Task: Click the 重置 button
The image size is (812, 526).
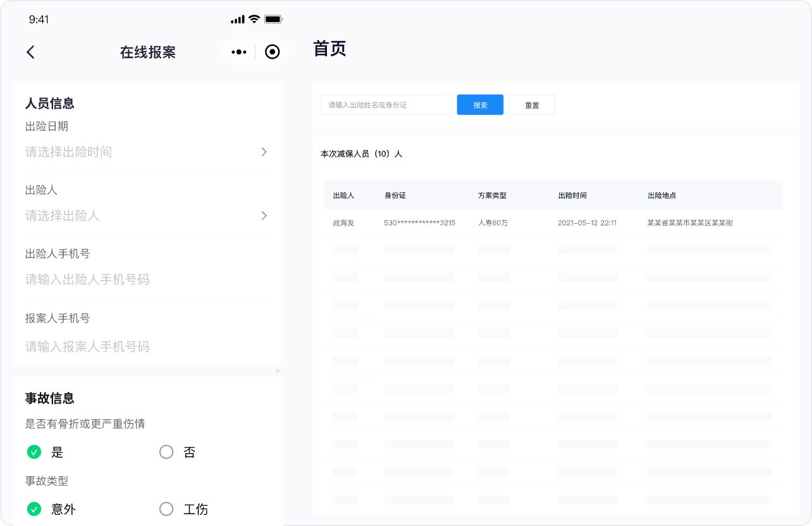Action: pos(532,105)
